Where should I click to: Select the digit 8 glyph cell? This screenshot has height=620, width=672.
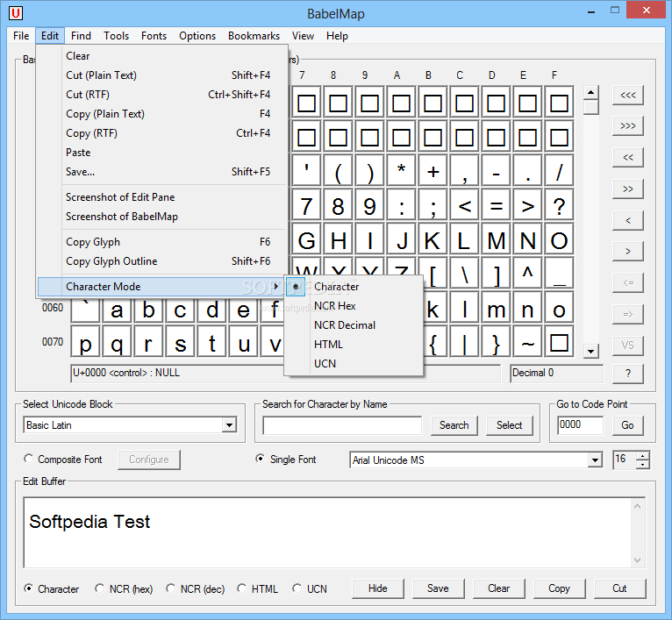coord(338,206)
